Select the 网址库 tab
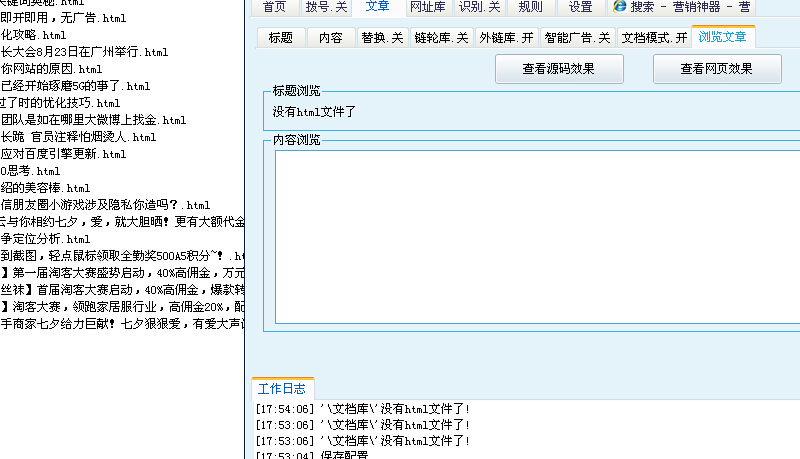This screenshot has height=459, width=800. [428, 6]
